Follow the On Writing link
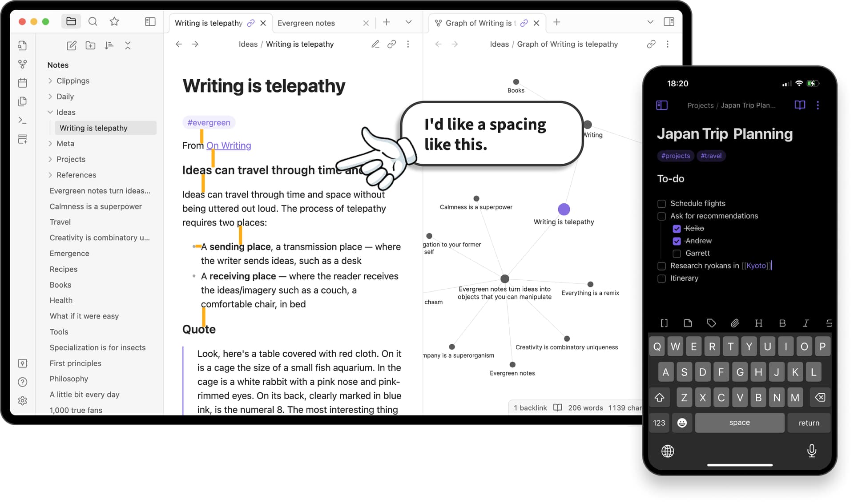854x504 pixels. [x=229, y=145]
